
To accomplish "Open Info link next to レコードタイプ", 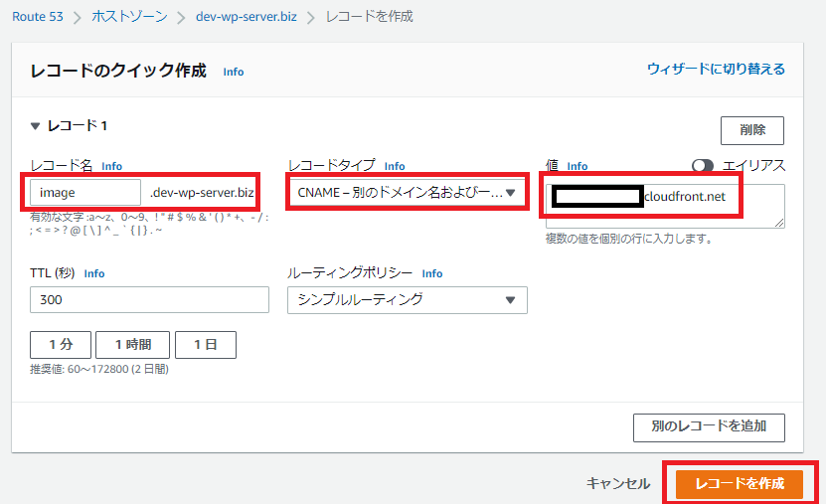I will (x=395, y=166).
